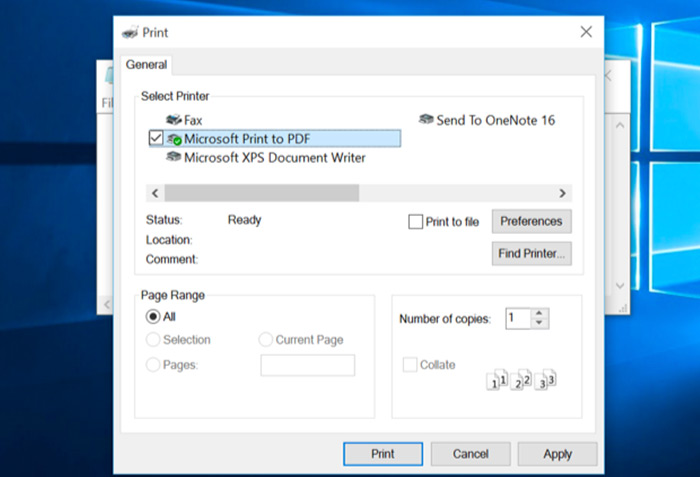Viewport: 700px width, 477px height.
Task: Click the Pages range text box
Action: (308, 365)
